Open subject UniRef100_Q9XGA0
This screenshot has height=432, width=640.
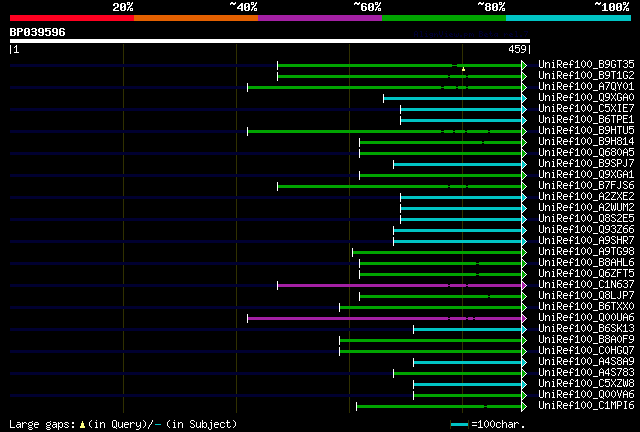586,97
